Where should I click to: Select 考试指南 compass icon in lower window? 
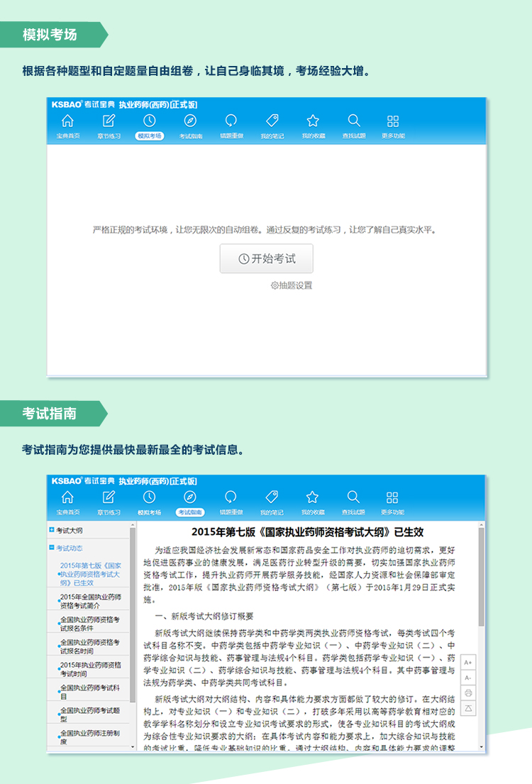pyautogui.click(x=190, y=503)
